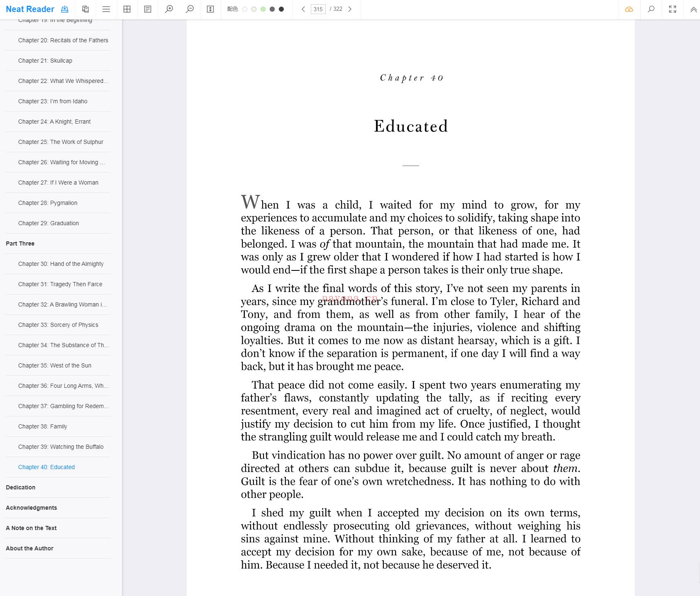Screen dimensions: 700x596
Task: Open Chapter 33: Sorcery of Physics
Action: [58, 325]
